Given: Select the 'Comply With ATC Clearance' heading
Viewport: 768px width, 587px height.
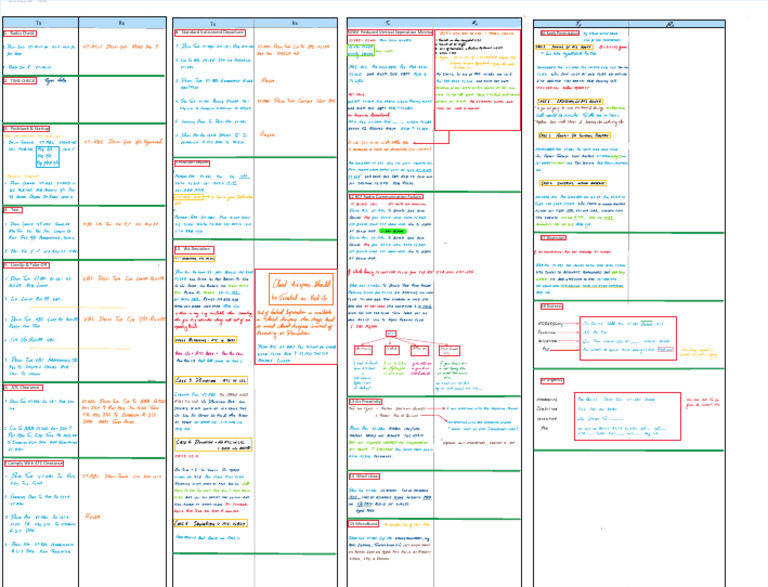Looking at the screenshot, I should pos(33,463).
